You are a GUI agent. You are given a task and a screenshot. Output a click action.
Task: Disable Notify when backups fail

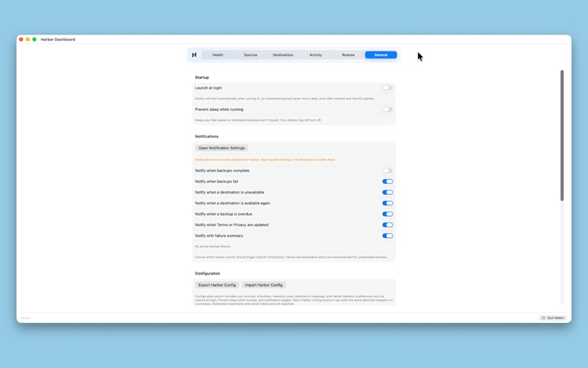point(387,181)
